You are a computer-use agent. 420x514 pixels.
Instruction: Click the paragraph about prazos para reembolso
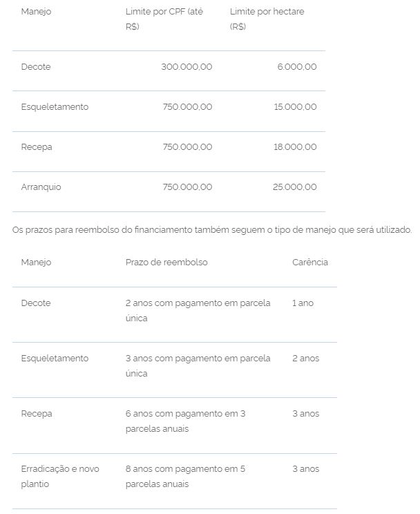pos(212,229)
